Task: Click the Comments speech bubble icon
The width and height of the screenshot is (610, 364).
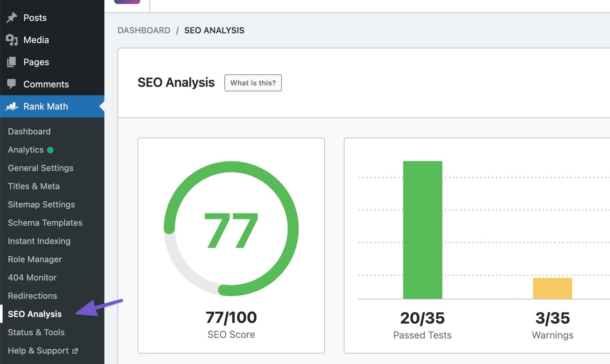Action: (x=12, y=84)
